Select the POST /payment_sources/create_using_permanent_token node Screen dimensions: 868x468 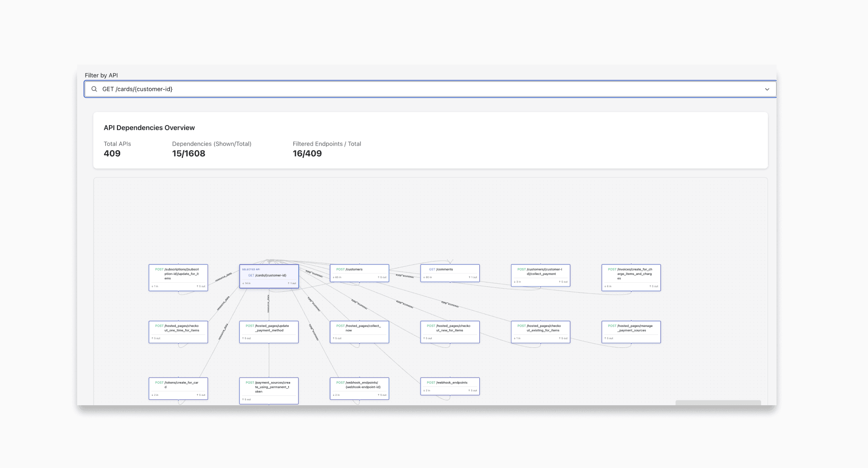click(269, 390)
